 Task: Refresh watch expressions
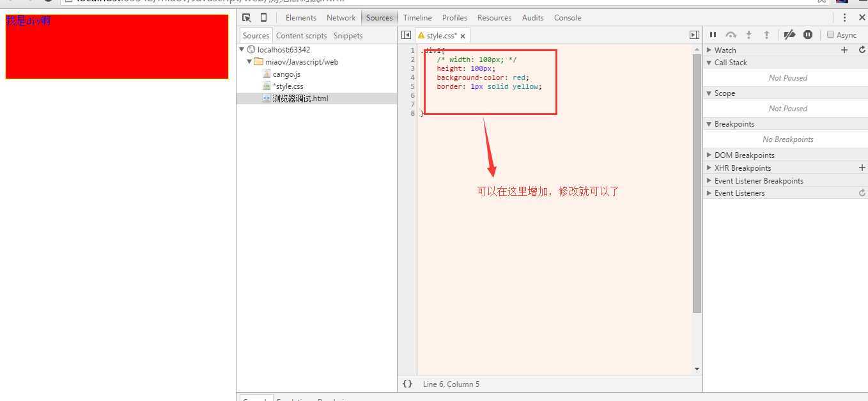862,50
